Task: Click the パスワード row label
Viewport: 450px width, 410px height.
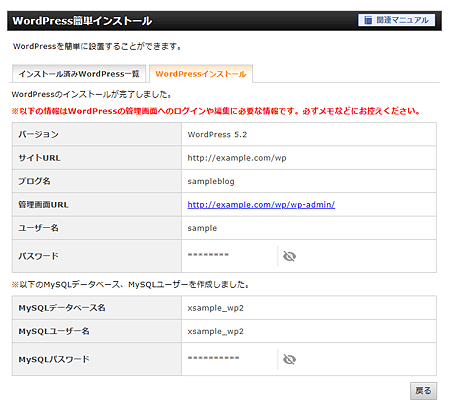Action: 38,256
